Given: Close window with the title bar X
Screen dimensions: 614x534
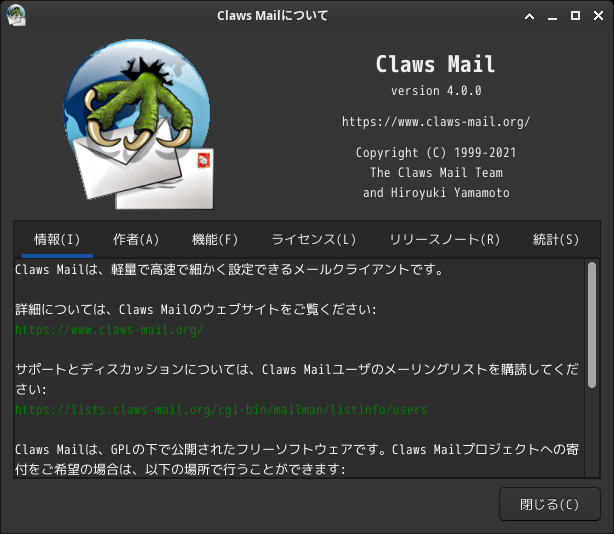Looking at the screenshot, I should point(598,16).
